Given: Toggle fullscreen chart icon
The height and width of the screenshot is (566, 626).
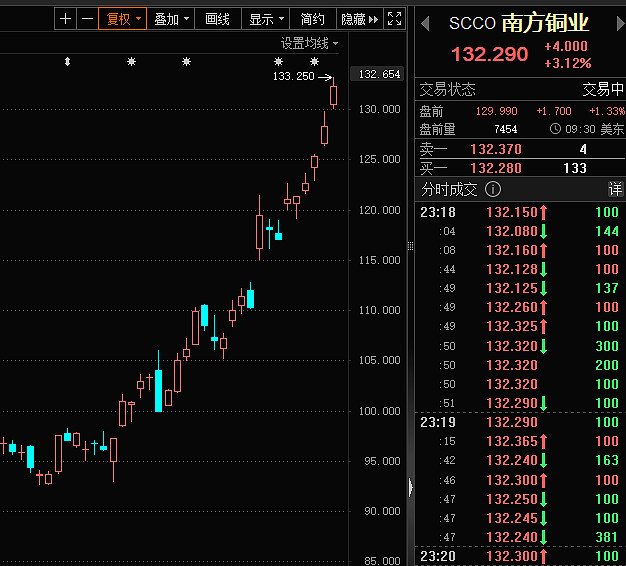Looking at the screenshot, I should click(394, 19).
